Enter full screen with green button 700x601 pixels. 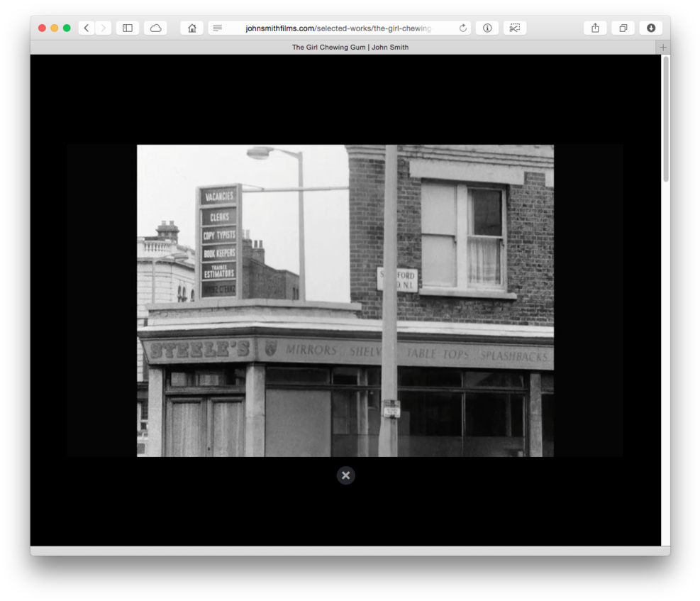[x=67, y=28]
